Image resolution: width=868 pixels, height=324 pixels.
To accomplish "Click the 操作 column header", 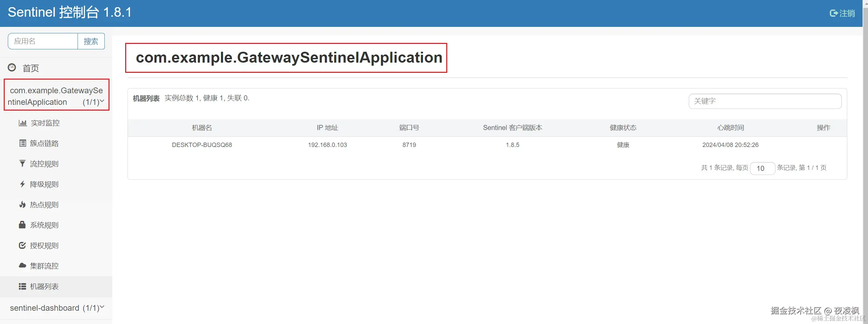I will click(823, 128).
